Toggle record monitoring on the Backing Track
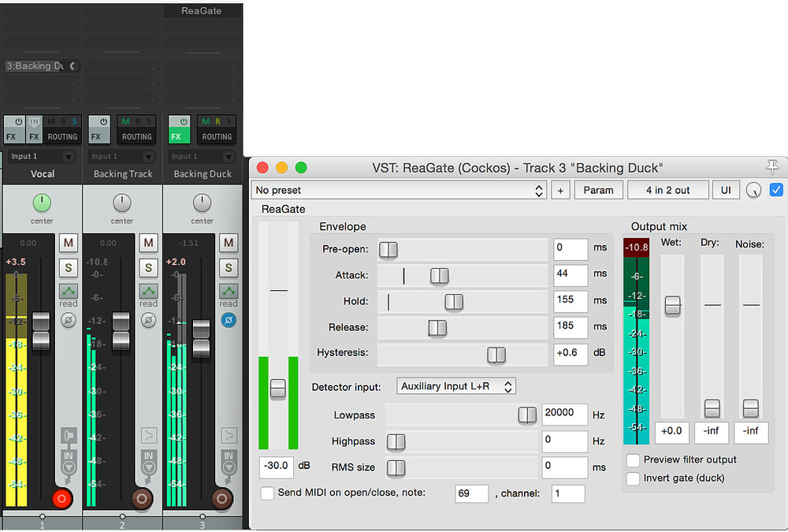Screen dimensions: 788x532 point(148,435)
